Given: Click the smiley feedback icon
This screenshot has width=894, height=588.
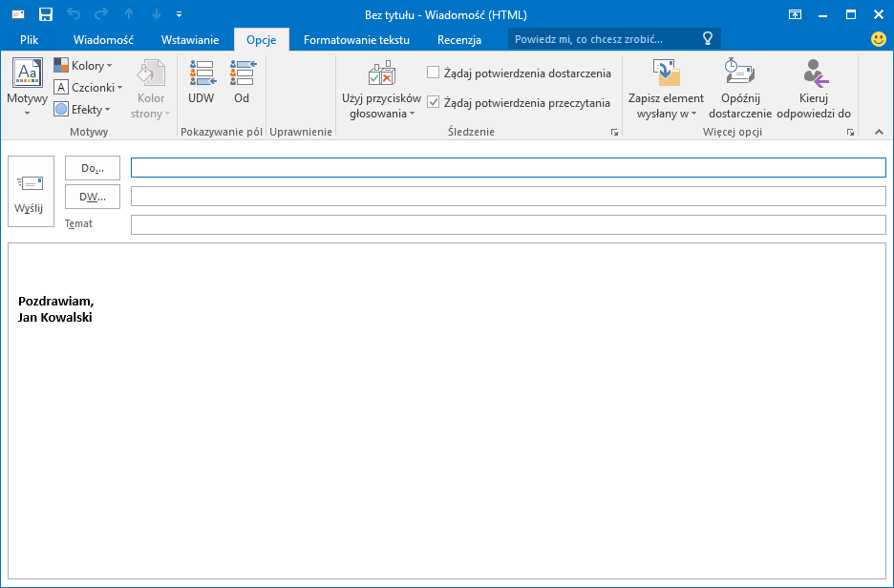Looking at the screenshot, I should tap(879, 39).
